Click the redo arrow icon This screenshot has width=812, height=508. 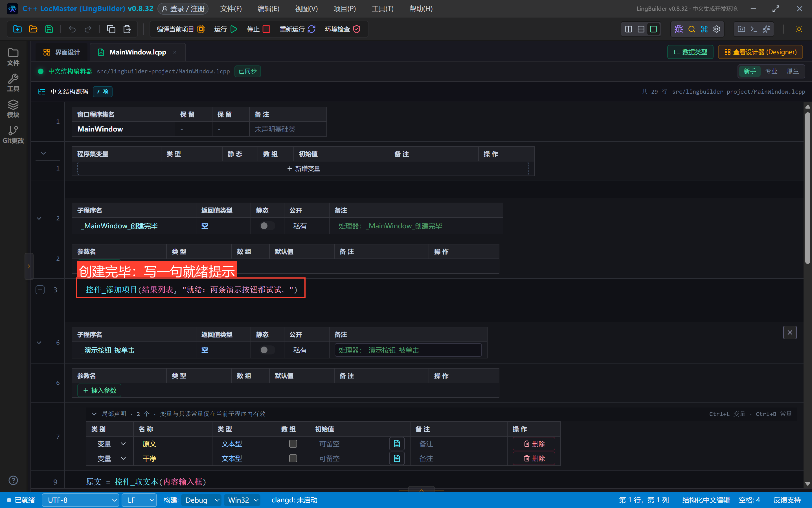88,29
